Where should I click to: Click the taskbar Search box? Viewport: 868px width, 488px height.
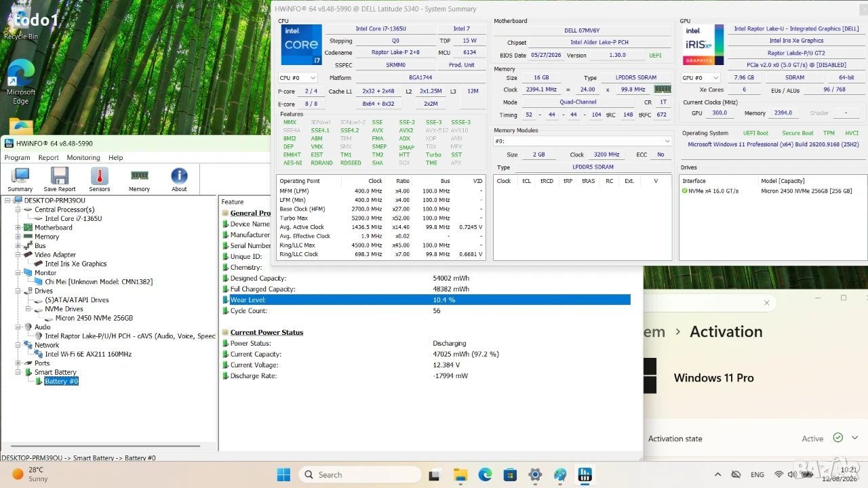point(360,474)
